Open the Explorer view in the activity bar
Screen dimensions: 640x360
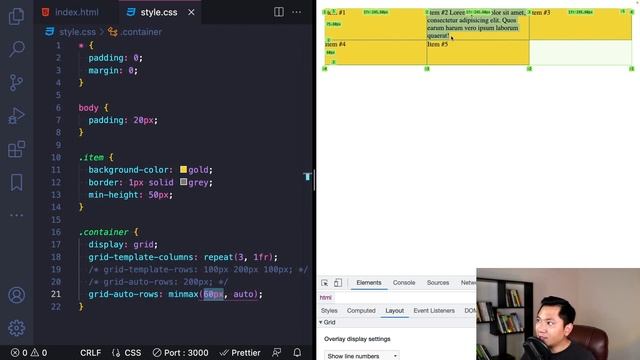click(16, 16)
